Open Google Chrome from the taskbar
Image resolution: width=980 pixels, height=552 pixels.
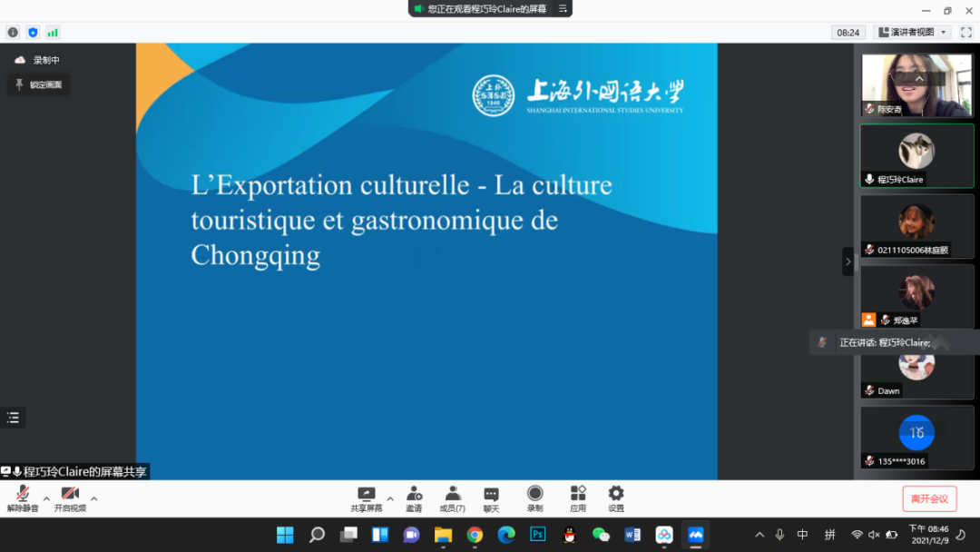point(475,535)
